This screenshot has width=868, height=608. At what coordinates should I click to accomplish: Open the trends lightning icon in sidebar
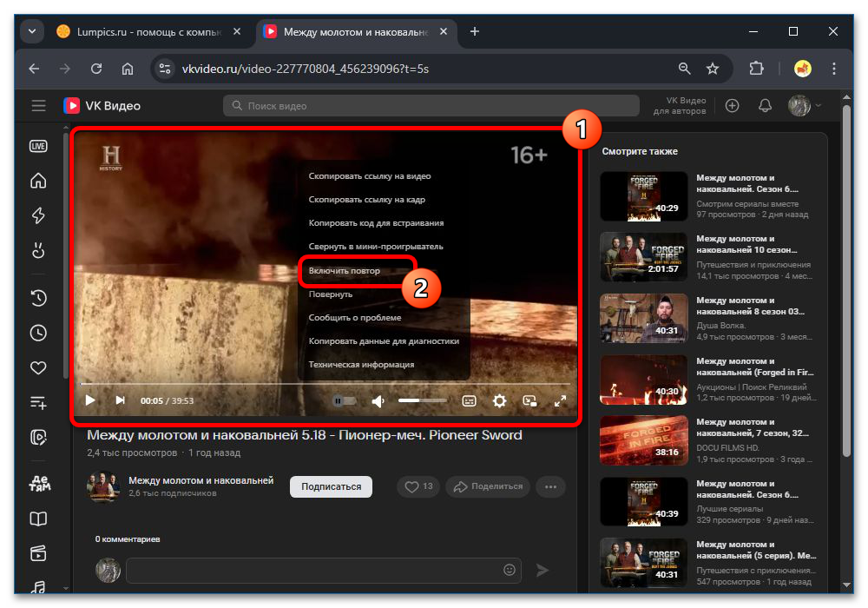point(38,215)
